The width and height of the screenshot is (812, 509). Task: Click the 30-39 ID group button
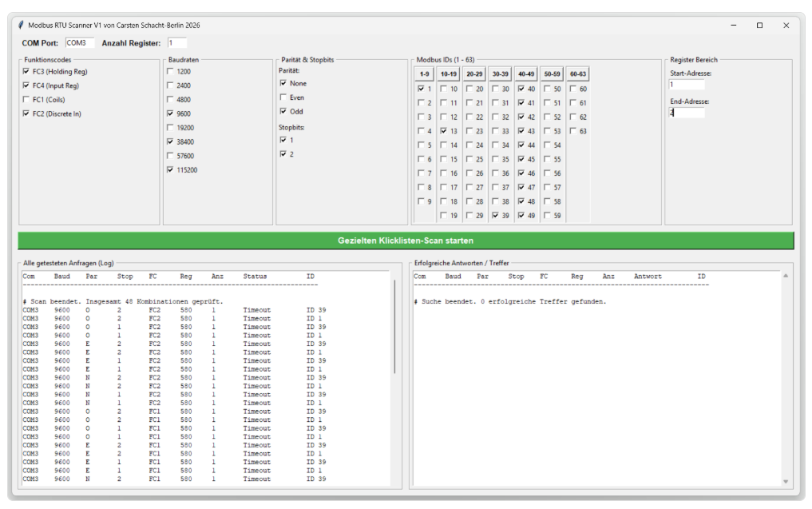coord(501,74)
